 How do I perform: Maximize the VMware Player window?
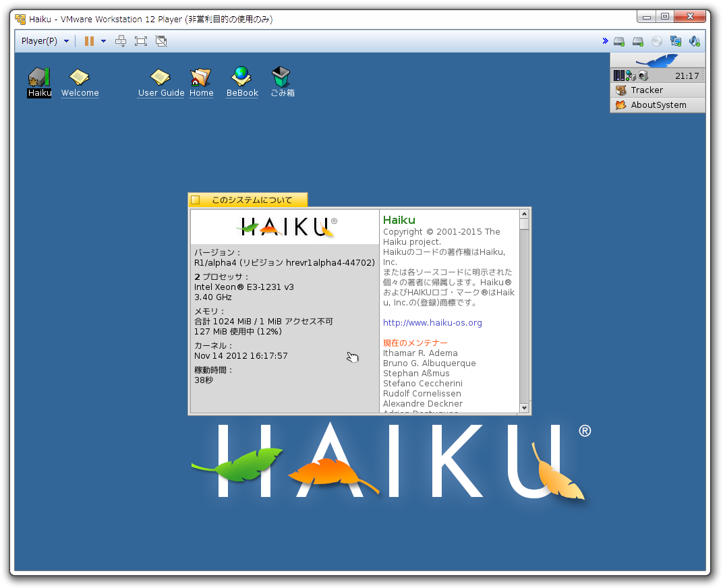point(664,17)
